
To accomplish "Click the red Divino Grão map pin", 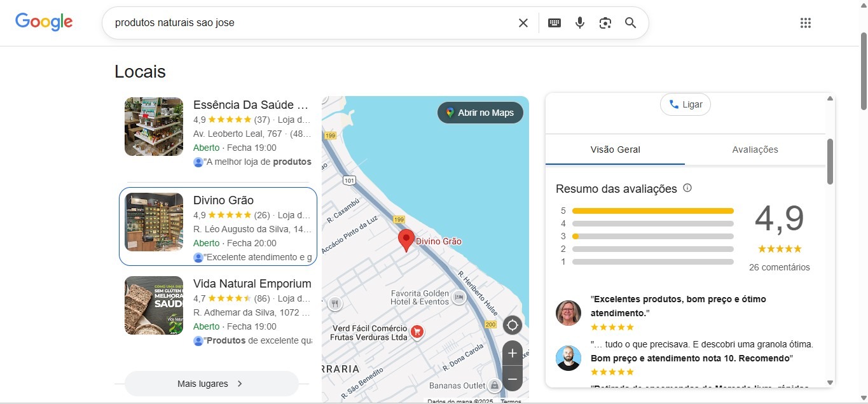I will pos(406,241).
